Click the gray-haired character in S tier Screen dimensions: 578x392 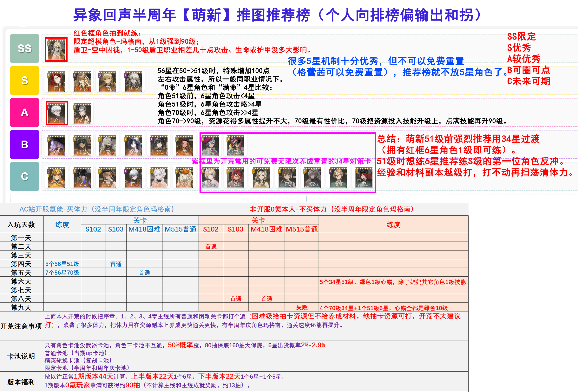133,81
